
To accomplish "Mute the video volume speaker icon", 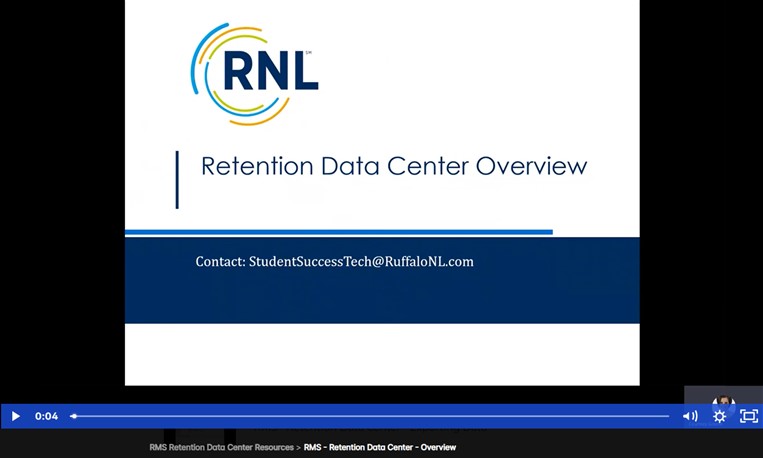I will (x=690, y=416).
